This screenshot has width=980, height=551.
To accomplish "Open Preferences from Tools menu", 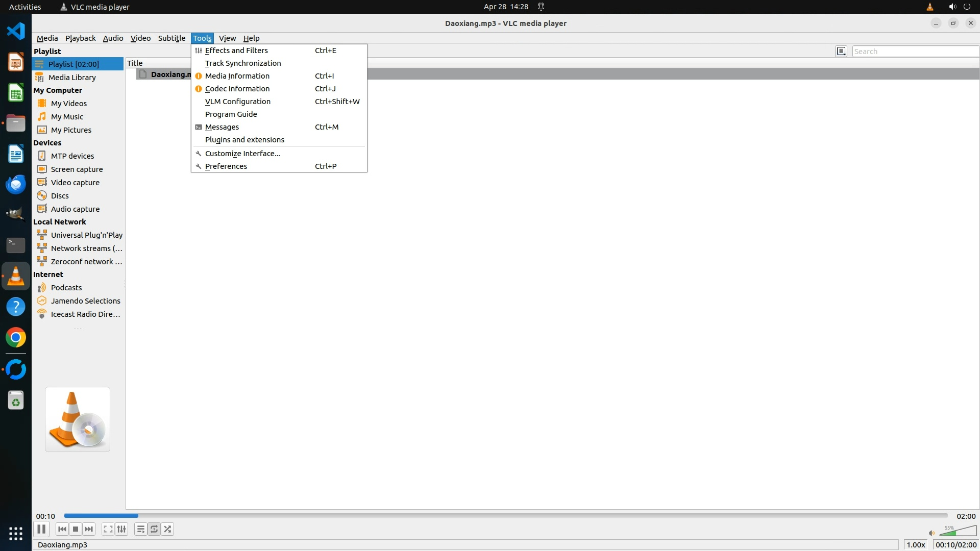I will coord(226,166).
